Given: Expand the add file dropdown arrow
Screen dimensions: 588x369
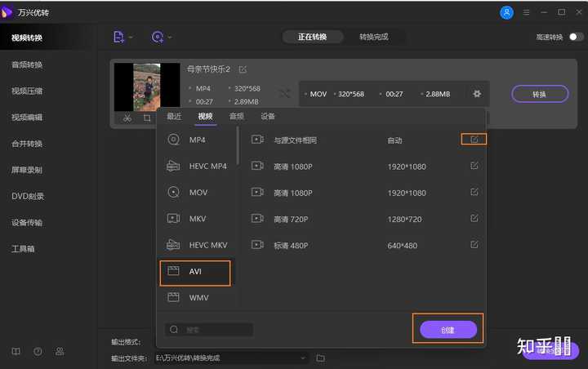Looking at the screenshot, I should click(131, 37).
